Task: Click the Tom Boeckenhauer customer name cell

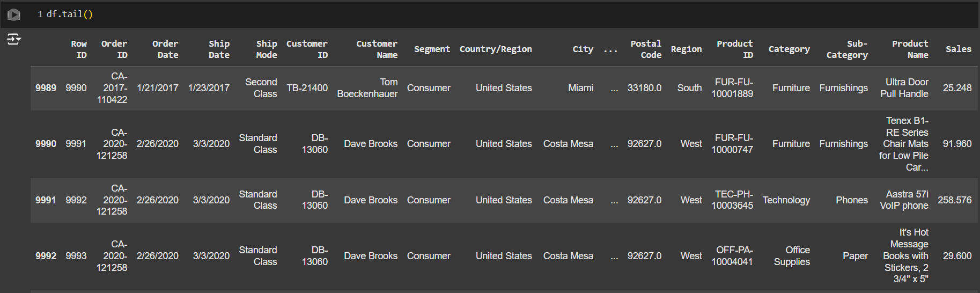Action: [367, 88]
